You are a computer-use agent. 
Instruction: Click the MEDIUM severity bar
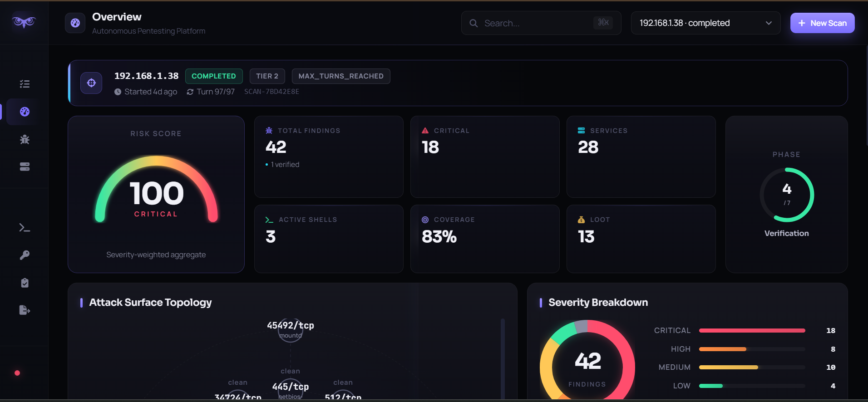tap(752, 368)
